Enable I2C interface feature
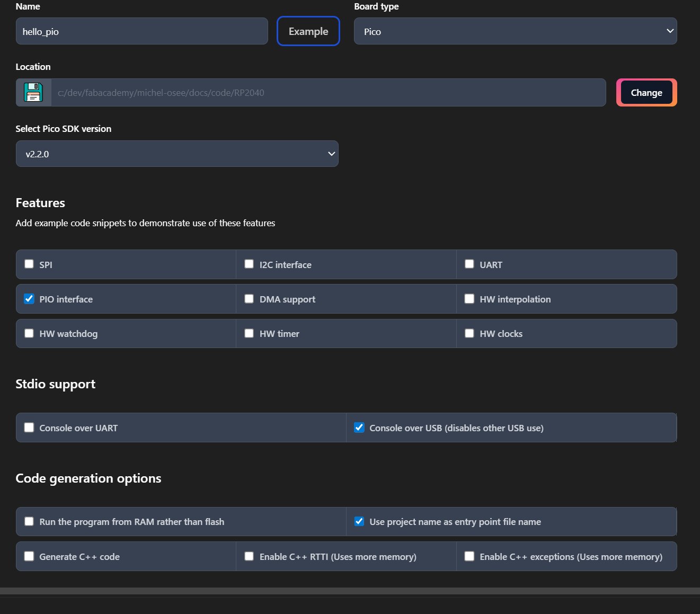The image size is (700, 614). pyautogui.click(x=249, y=264)
